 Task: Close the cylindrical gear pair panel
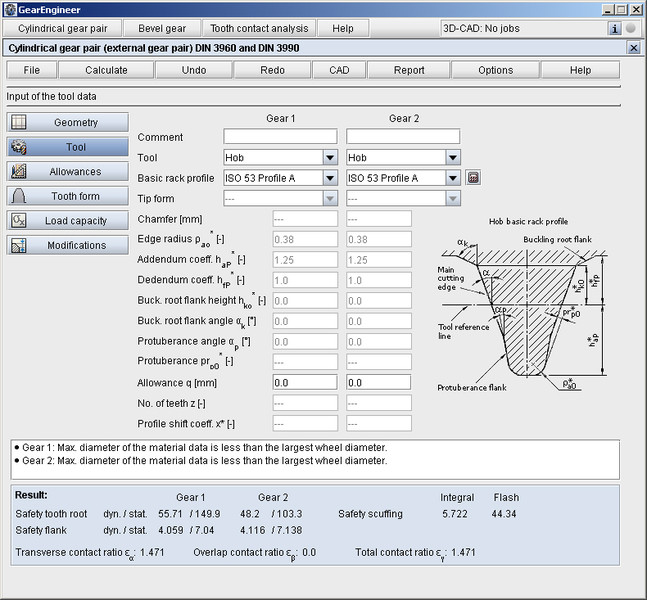[x=633, y=48]
